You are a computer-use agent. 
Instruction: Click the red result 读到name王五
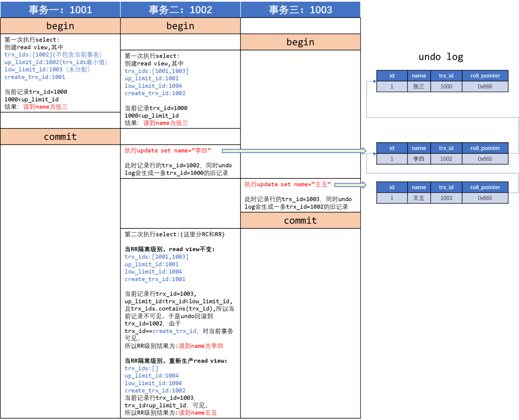pyautogui.click(x=198, y=413)
